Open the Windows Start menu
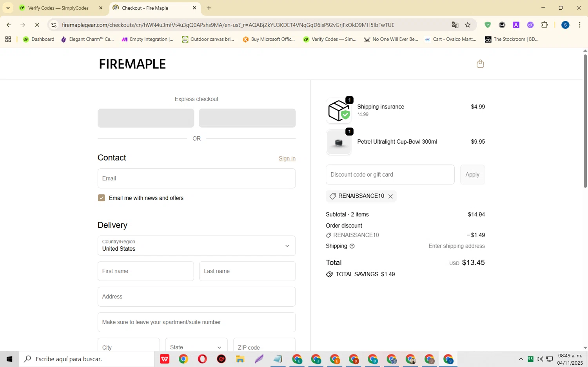Image resolution: width=588 pixels, height=367 pixels. point(9,359)
